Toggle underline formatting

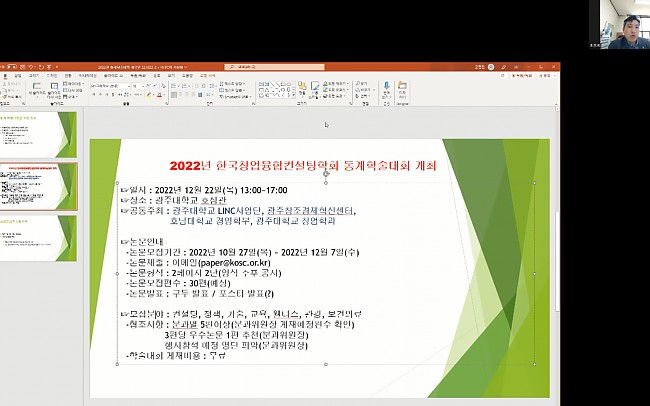[107, 95]
